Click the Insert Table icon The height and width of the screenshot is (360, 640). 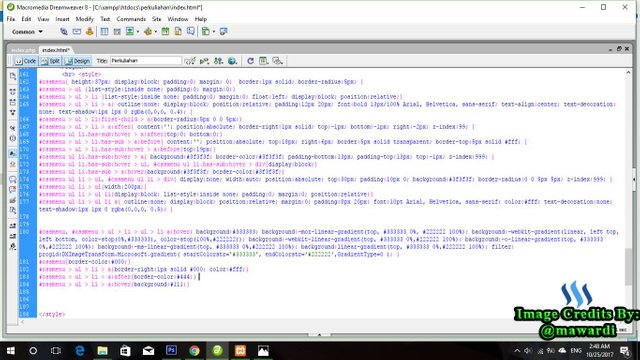click(104, 31)
